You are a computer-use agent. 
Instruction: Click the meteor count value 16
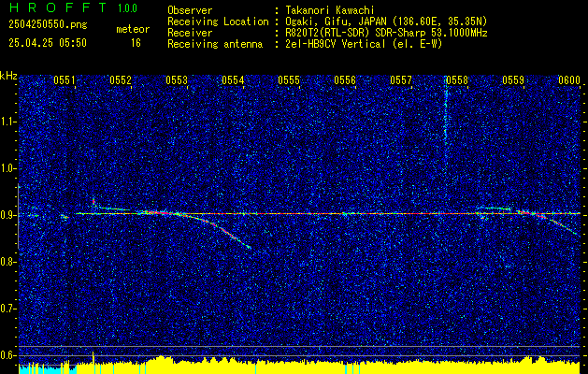point(136,43)
